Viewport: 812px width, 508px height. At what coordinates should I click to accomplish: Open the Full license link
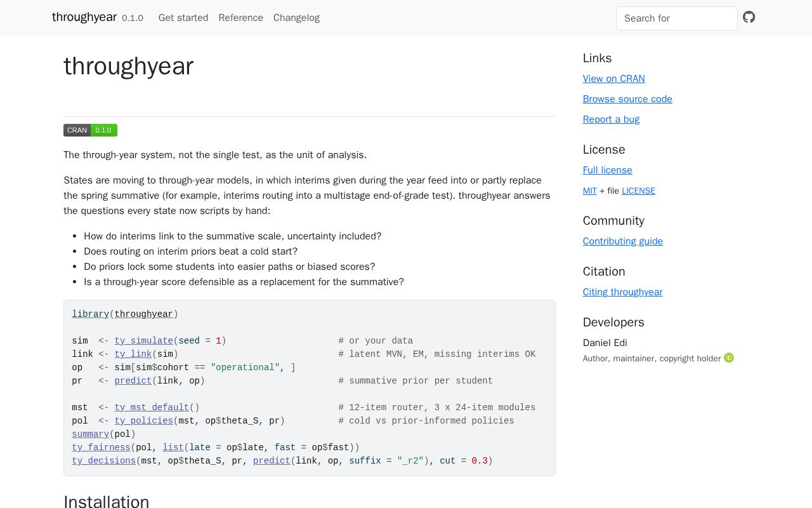(x=608, y=170)
